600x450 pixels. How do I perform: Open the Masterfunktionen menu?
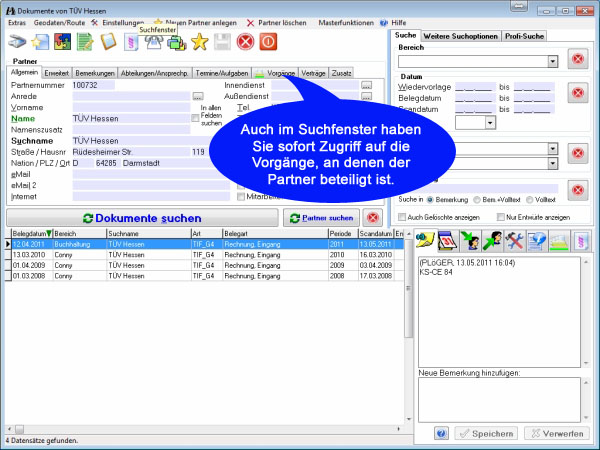tap(346, 23)
